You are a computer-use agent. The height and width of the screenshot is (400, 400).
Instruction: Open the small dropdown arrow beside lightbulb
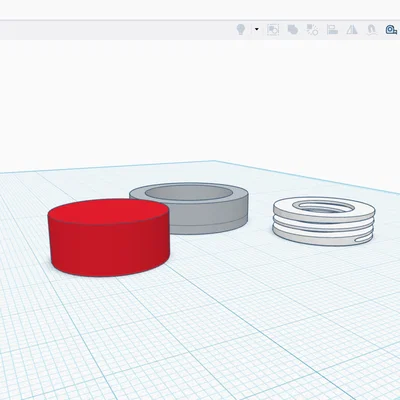[257, 29]
